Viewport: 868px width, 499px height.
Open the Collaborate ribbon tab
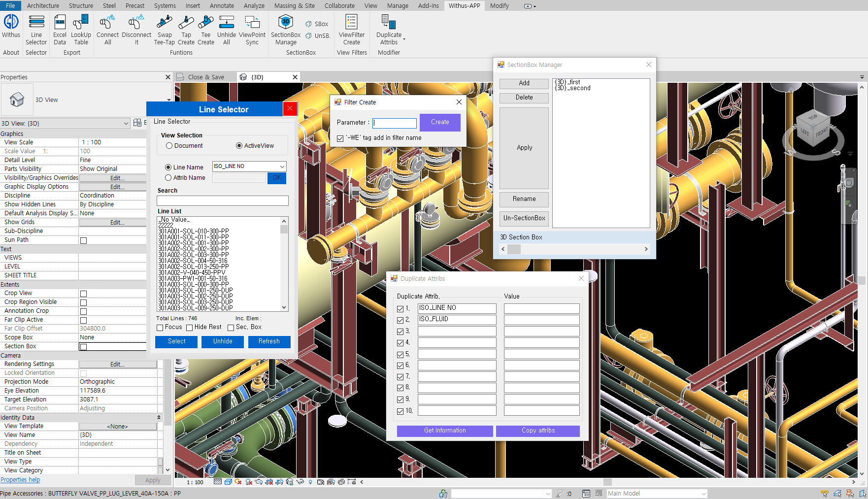tap(339, 6)
